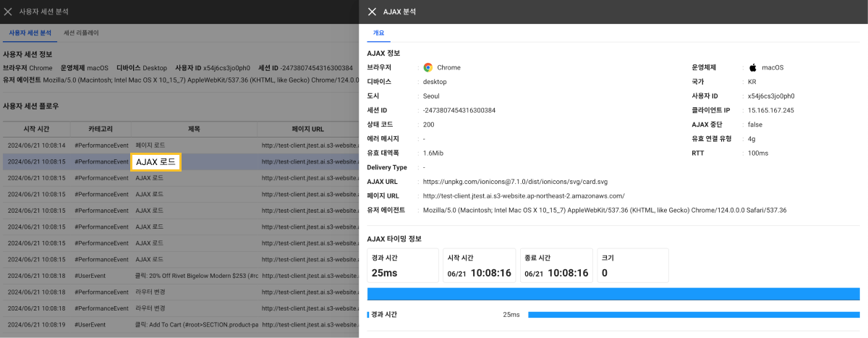Open the 페이지 로드 event row
This screenshot has width=868, height=338.
click(180, 145)
